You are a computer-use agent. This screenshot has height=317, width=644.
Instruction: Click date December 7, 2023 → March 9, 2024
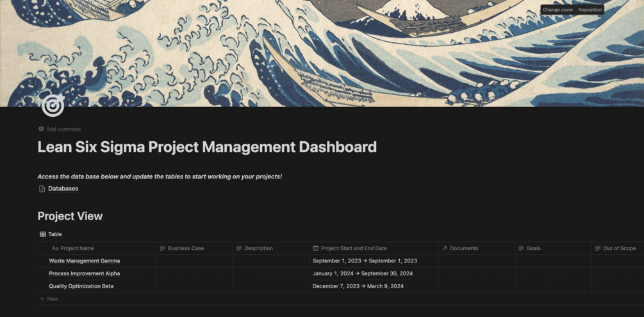358,286
